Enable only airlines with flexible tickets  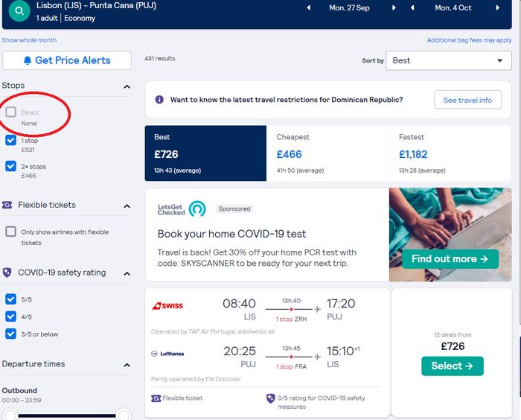[x=10, y=232]
